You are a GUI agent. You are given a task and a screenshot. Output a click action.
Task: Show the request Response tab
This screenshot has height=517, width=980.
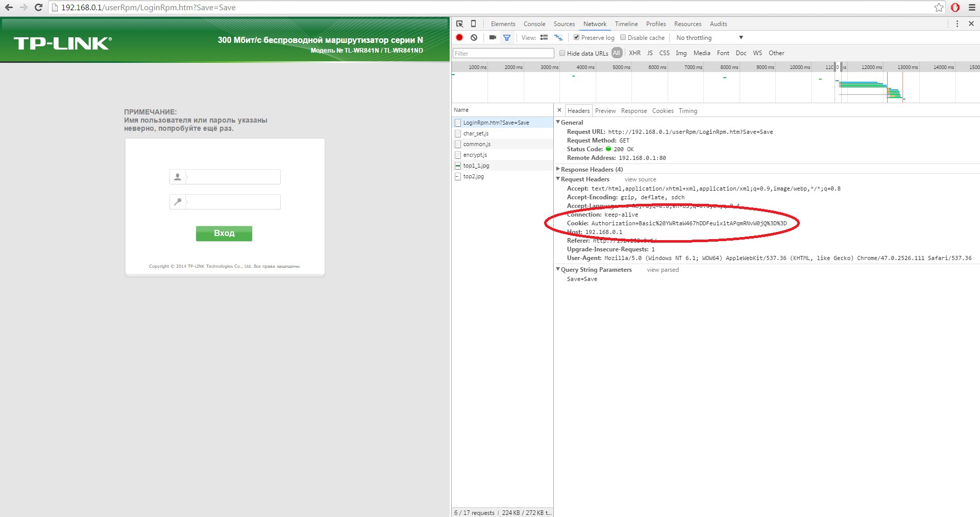[x=634, y=111]
